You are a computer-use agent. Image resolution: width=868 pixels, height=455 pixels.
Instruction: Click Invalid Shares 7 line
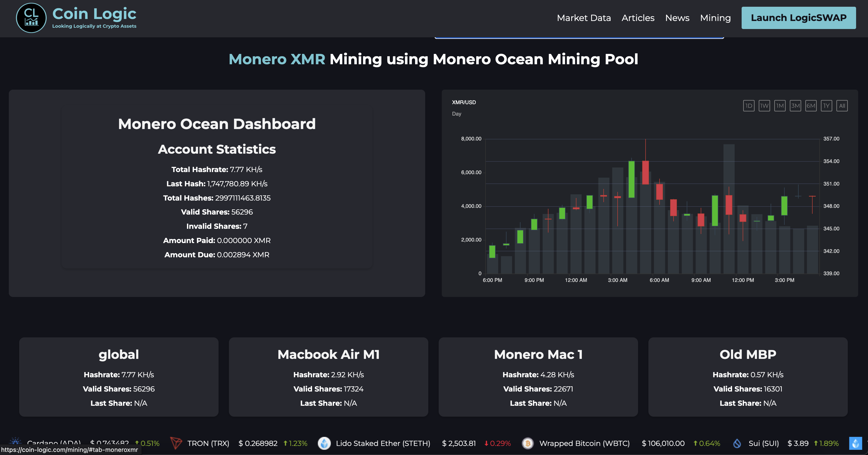tap(217, 226)
